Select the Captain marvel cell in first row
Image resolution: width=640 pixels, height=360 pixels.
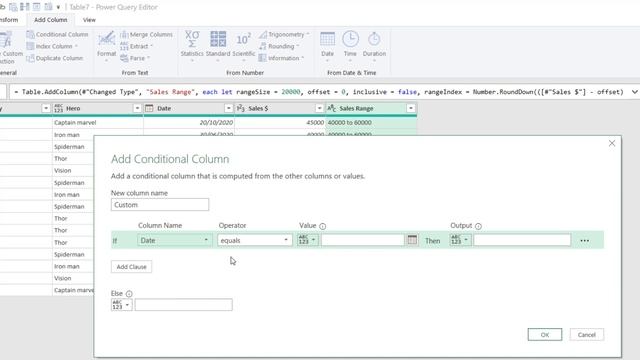tap(98, 122)
